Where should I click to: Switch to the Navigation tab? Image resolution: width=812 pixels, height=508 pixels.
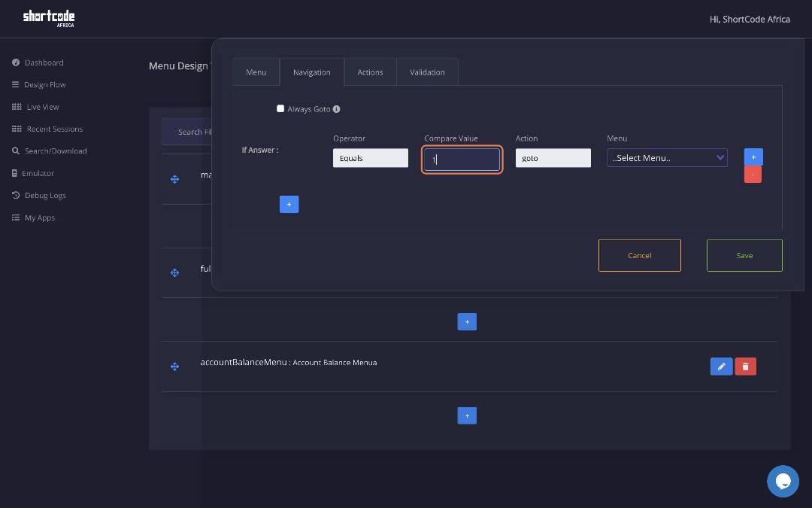pyautogui.click(x=312, y=72)
